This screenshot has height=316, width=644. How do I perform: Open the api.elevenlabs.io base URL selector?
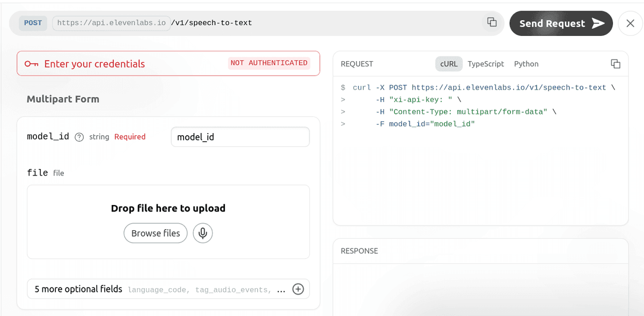coord(111,23)
